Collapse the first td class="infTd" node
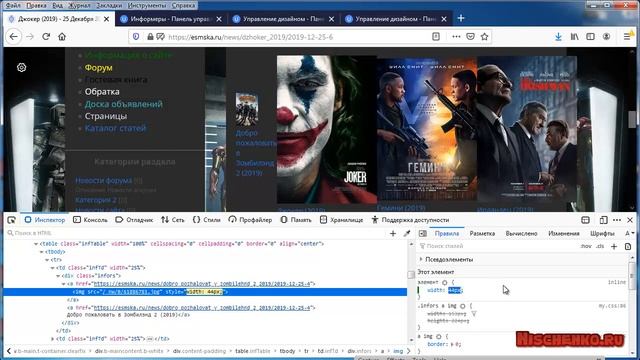Image resolution: width=640 pixels, height=360 pixels. (52, 268)
